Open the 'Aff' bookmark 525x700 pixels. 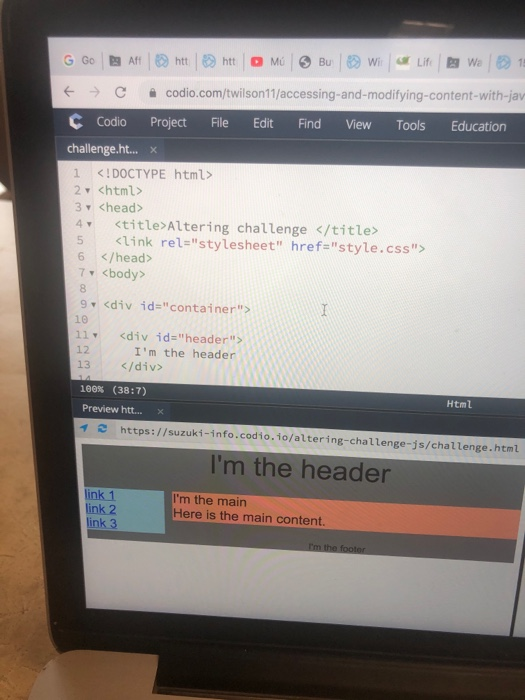click(125, 61)
